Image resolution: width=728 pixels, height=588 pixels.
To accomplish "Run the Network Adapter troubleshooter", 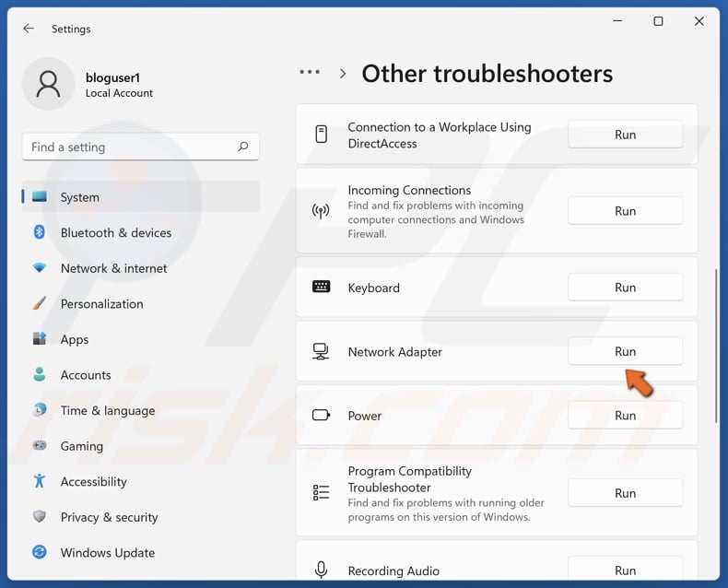I will [x=625, y=351].
